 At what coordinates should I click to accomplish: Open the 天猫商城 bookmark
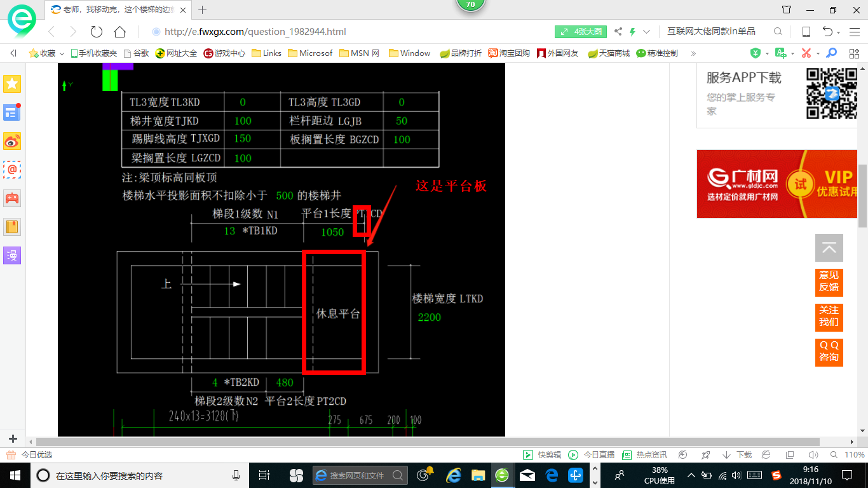pyautogui.click(x=609, y=53)
